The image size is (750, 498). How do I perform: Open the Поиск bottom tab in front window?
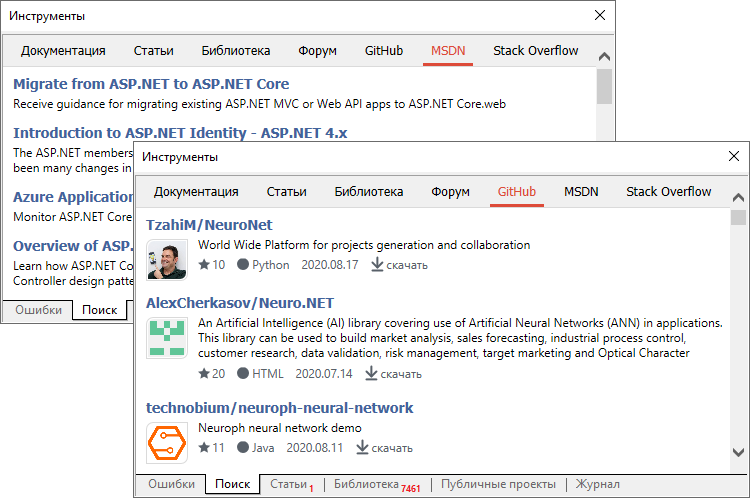232,484
